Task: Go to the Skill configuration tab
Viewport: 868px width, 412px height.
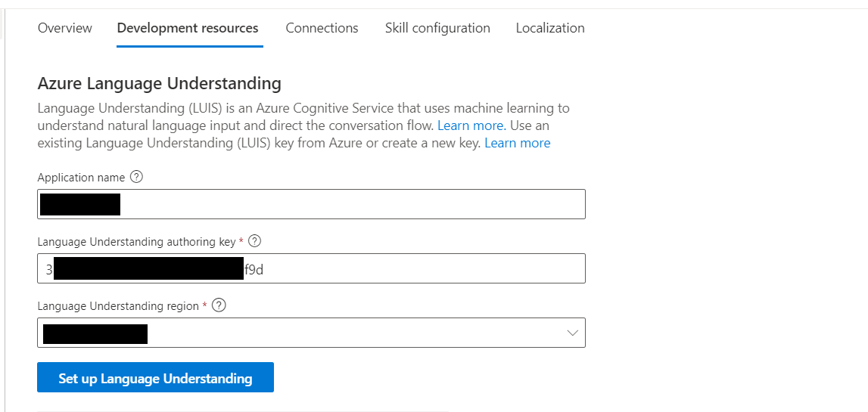Action: tap(437, 28)
